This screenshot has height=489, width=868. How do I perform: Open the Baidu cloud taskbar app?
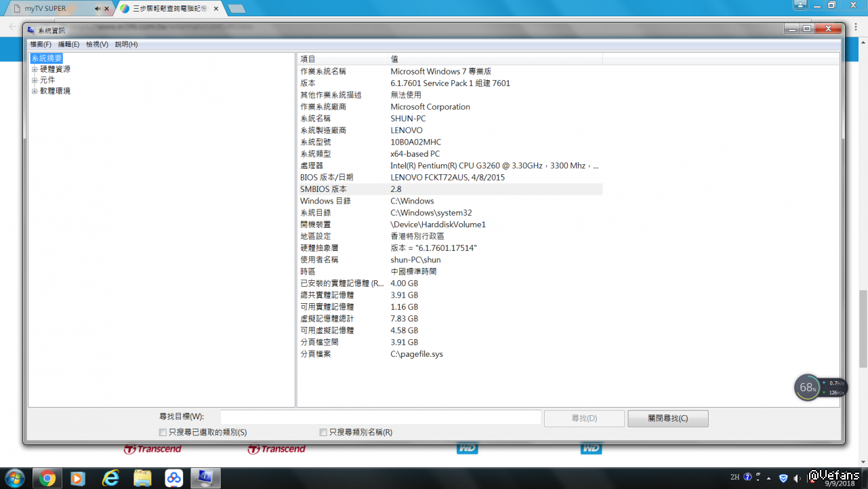174,478
